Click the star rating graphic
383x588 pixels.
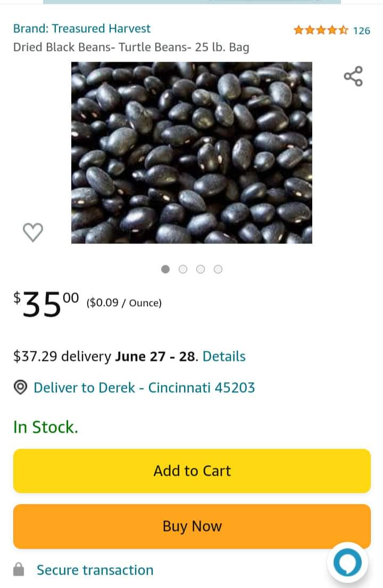coord(321,30)
